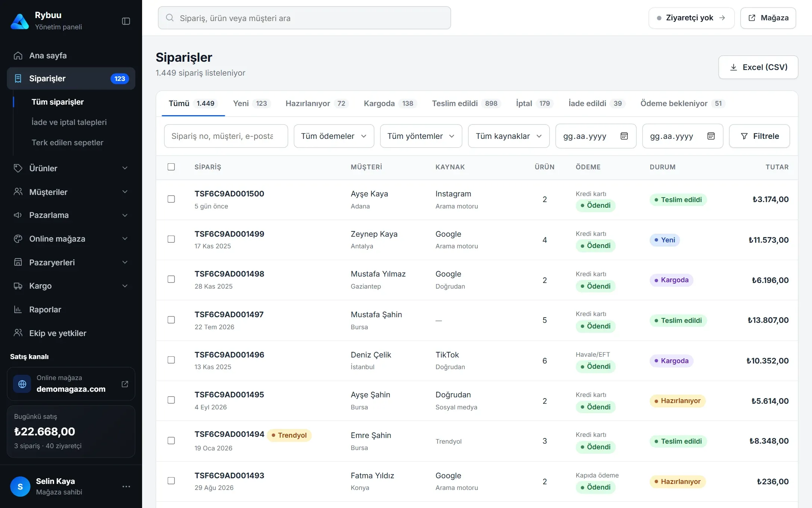812x508 pixels.
Task: Open external link icon next to demomagaza.com
Action: pyautogui.click(x=125, y=384)
